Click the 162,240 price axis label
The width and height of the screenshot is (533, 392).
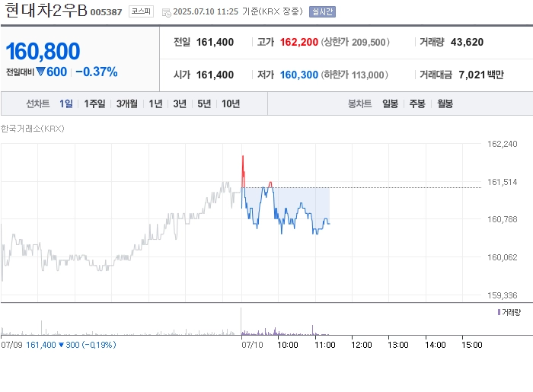(x=502, y=144)
